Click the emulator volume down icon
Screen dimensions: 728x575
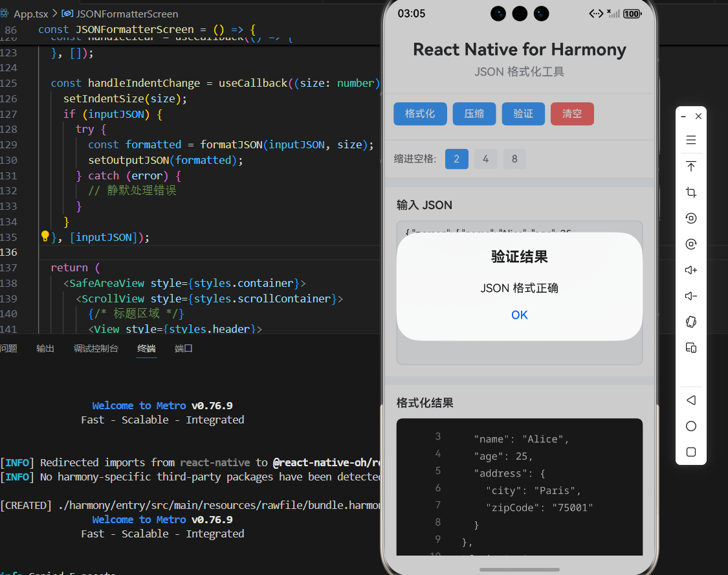(691, 296)
